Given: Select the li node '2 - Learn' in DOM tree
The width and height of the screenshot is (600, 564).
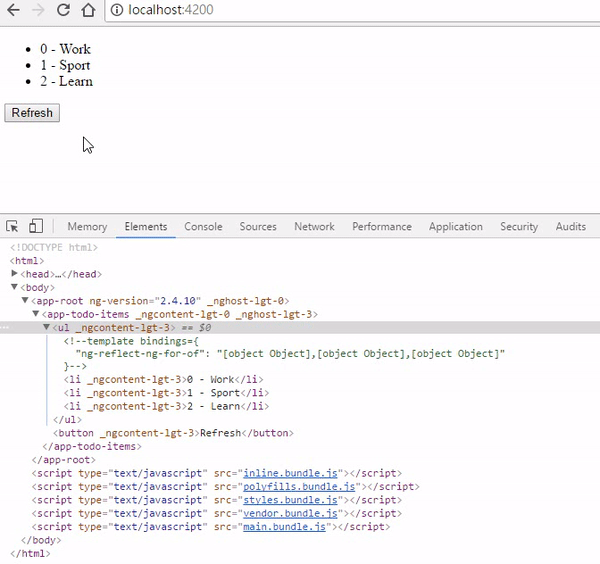Looking at the screenshot, I should [x=166, y=406].
